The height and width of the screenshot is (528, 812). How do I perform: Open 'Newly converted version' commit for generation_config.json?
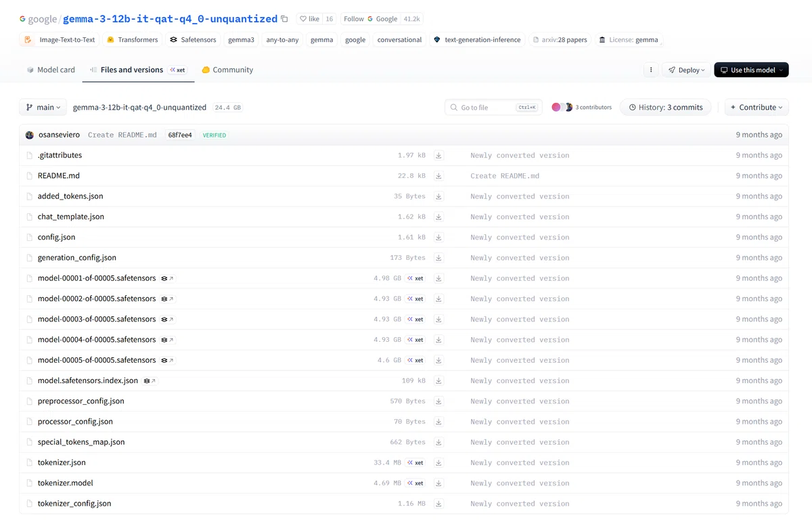(520, 258)
